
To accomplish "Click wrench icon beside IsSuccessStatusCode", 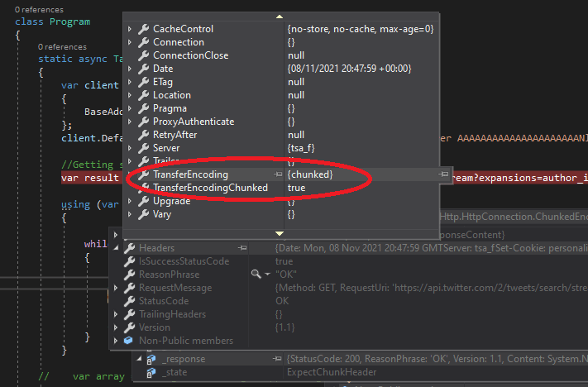I will pyautogui.click(x=129, y=261).
